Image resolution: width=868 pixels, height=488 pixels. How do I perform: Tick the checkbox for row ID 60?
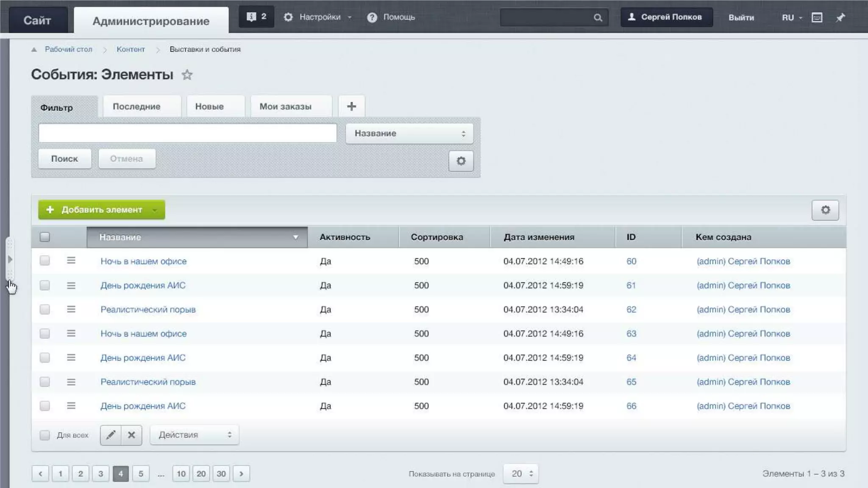[x=45, y=261]
